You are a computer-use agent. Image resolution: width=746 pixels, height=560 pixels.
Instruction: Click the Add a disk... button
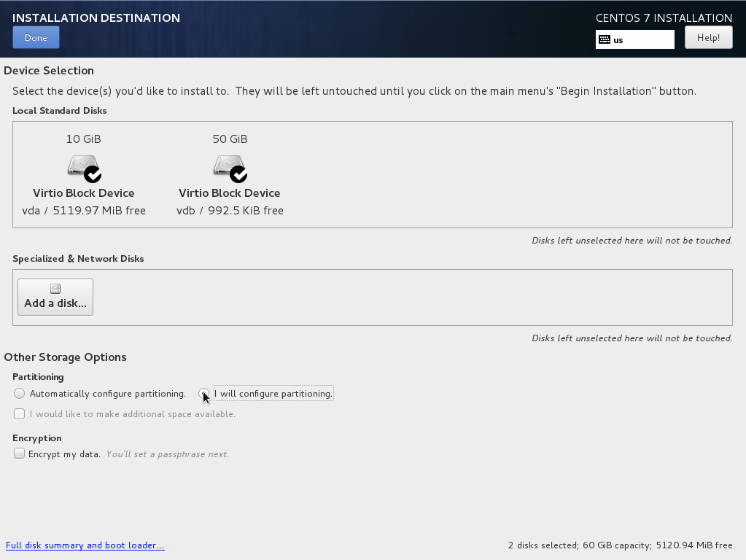[x=55, y=297]
